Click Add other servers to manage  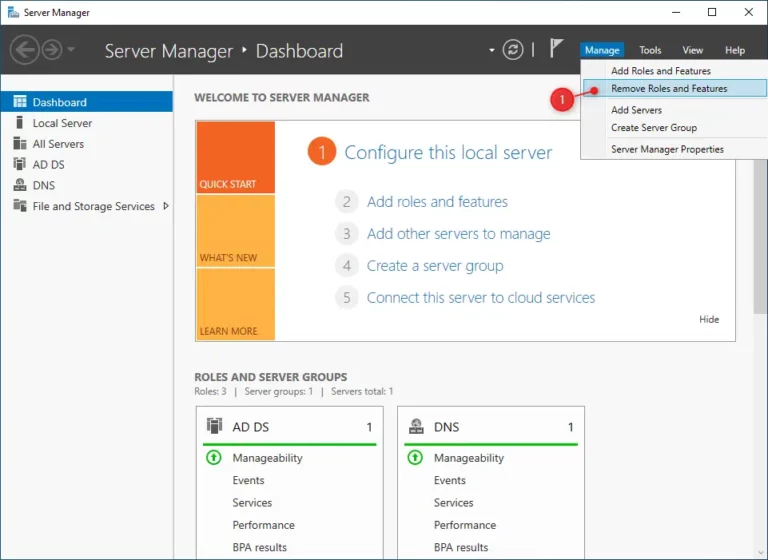tap(458, 234)
